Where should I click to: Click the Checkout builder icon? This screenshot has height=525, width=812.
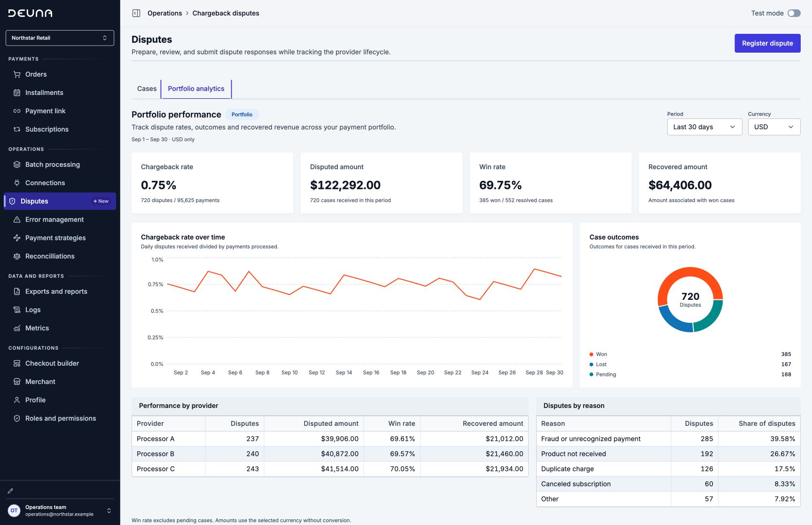(x=17, y=363)
